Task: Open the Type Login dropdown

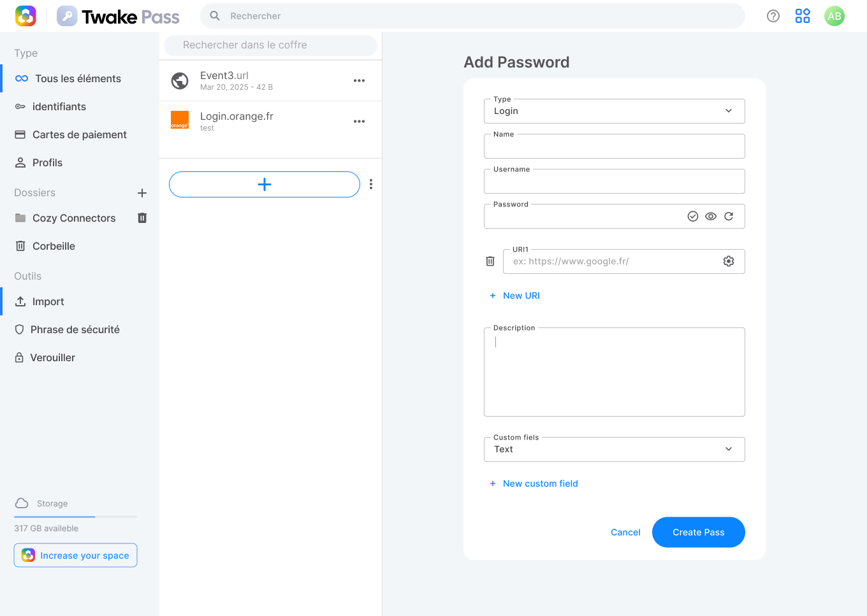Action: [615, 111]
